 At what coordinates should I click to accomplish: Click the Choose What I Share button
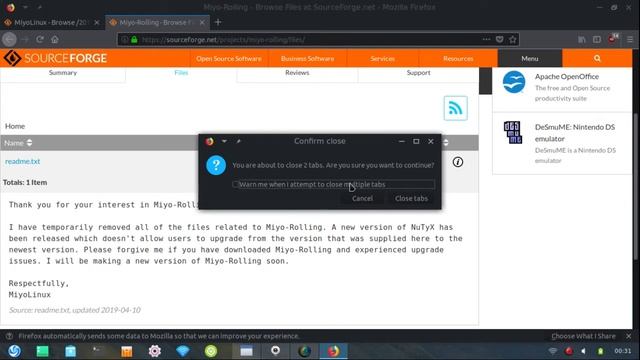tap(583, 336)
